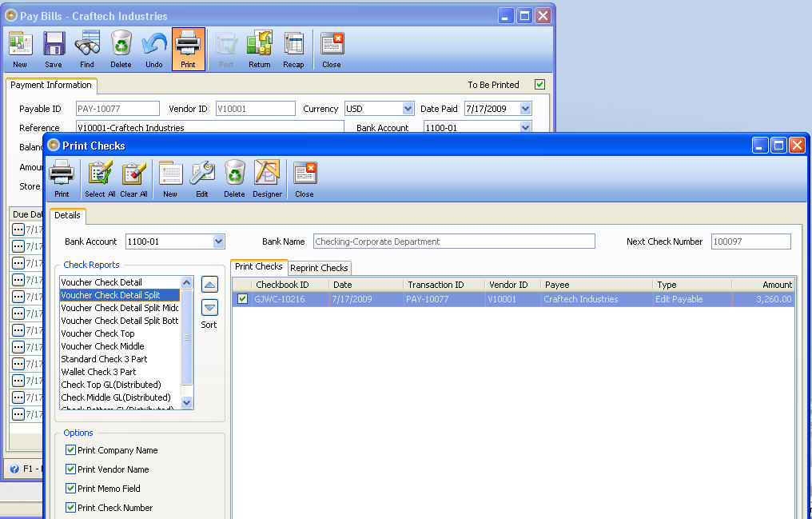
Task: Click scroll up arrow of Check Reports list
Action: pyautogui.click(x=187, y=283)
